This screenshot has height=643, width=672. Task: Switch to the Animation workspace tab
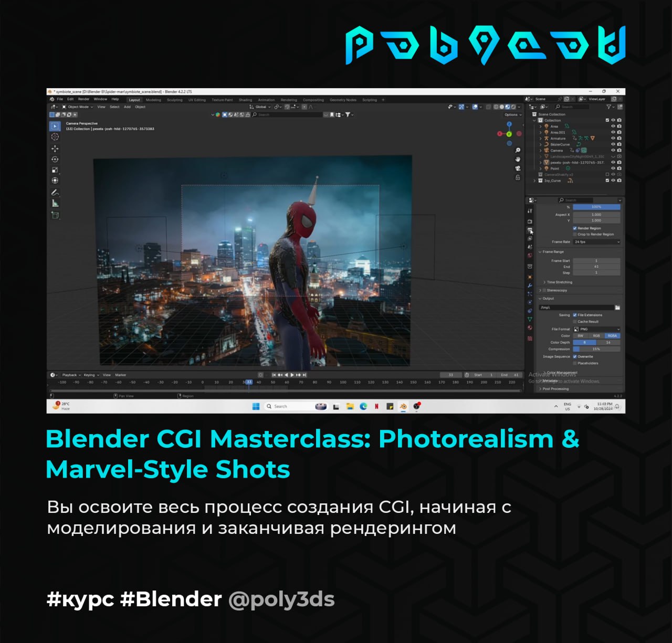tap(266, 100)
